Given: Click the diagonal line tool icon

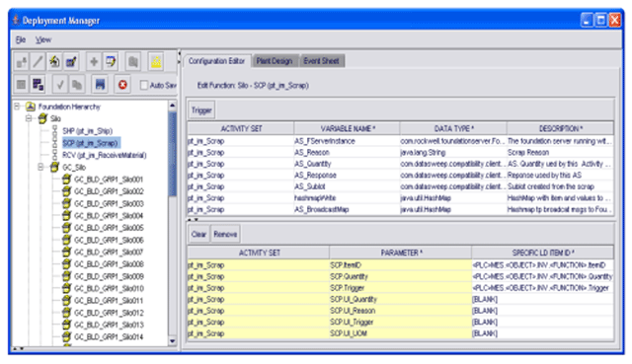Looking at the screenshot, I should tap(38, 61).
